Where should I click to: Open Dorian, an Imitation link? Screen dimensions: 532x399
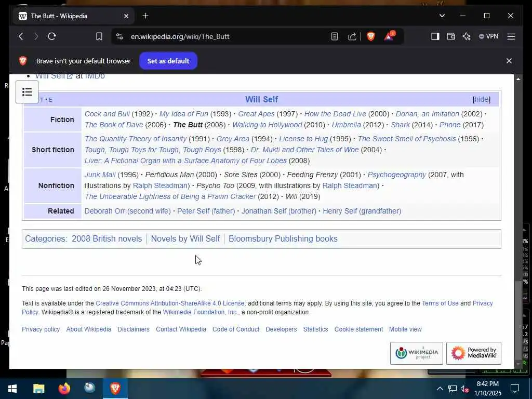pyautogui.click(x=427, y=114)
